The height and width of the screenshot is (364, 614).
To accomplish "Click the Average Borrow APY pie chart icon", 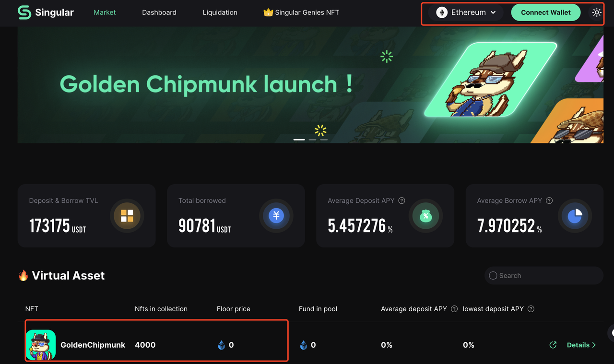I will click(575, 216).
